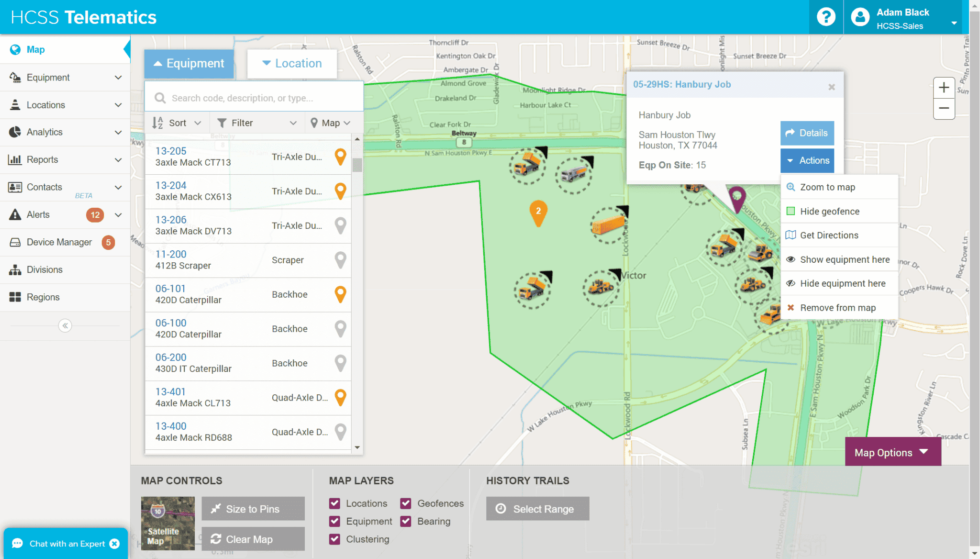Viewport: 980px width, 559px height.
Task: Choose Hide geofence from the Actions menu
Action: [x=829, y=211]
